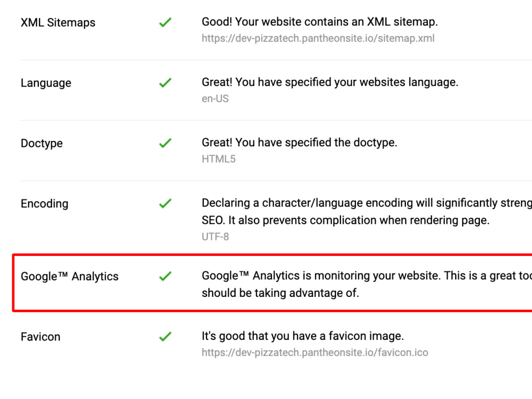
Task: Select the XML Sitemaps label
Action: pos(58,23)
